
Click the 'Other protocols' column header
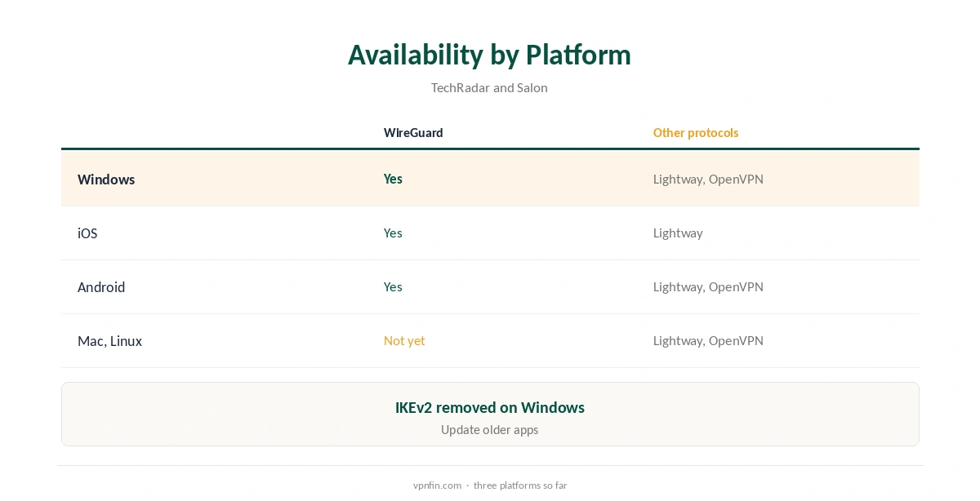pyautogui.click(x=696, y=132)
